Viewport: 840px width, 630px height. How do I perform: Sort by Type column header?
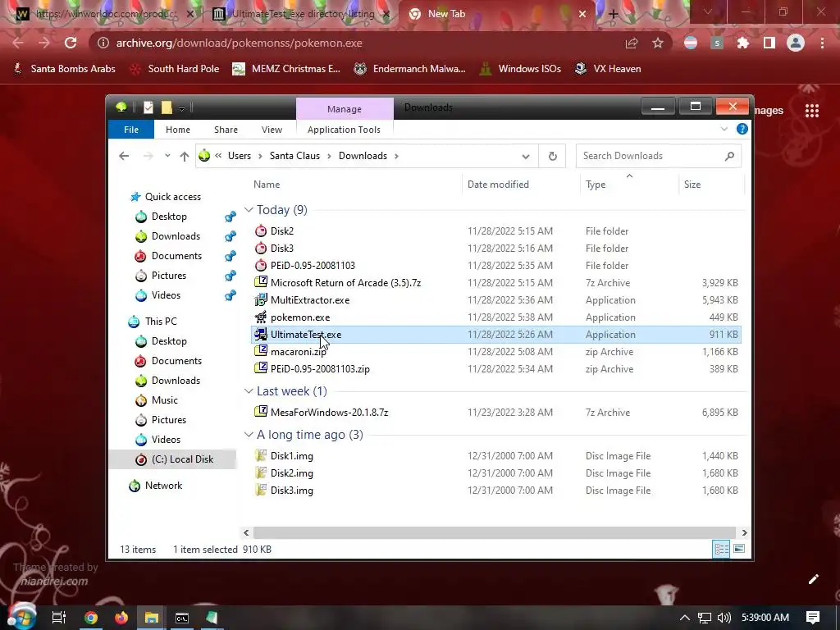pyautogui.click(x=596, y=185)
